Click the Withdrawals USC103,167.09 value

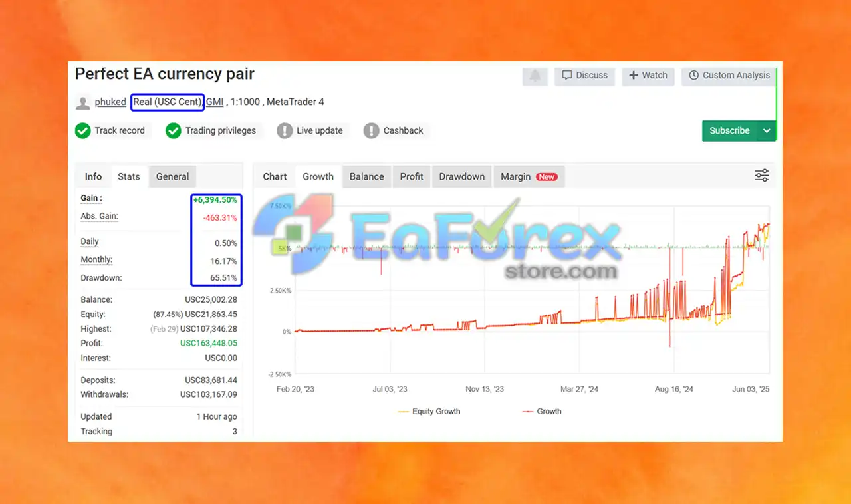click(209, 394)
